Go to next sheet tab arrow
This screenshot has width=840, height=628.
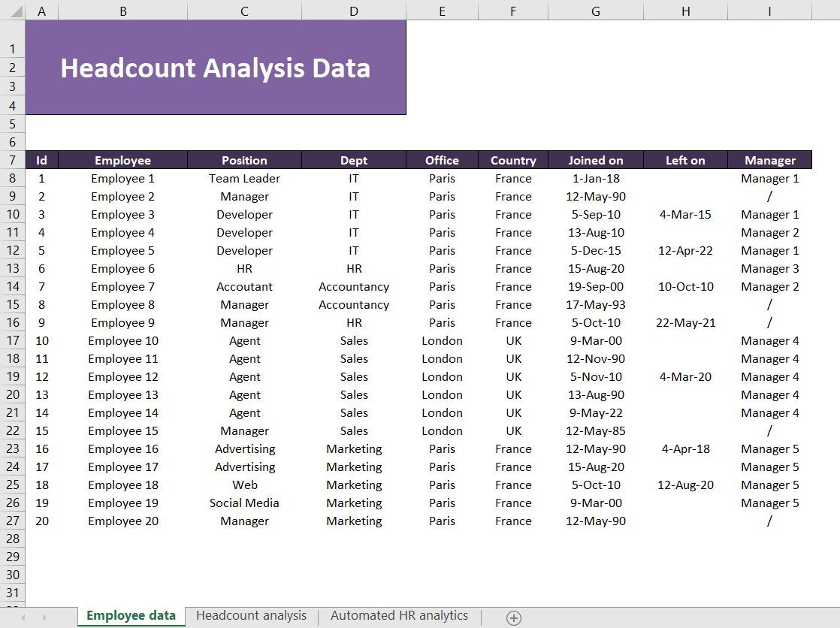point(44,617)
